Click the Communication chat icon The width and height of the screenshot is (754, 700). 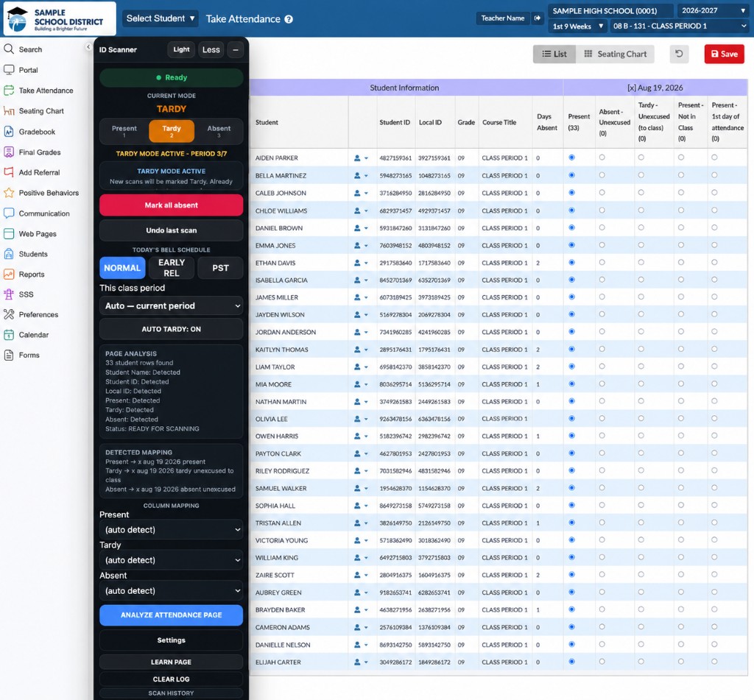(x=9, y=213)
